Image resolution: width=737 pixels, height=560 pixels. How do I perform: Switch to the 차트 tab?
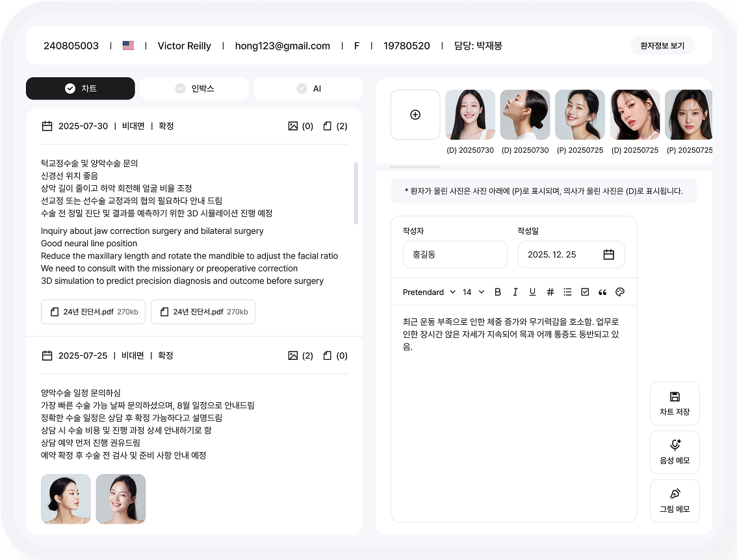(80, 88)
